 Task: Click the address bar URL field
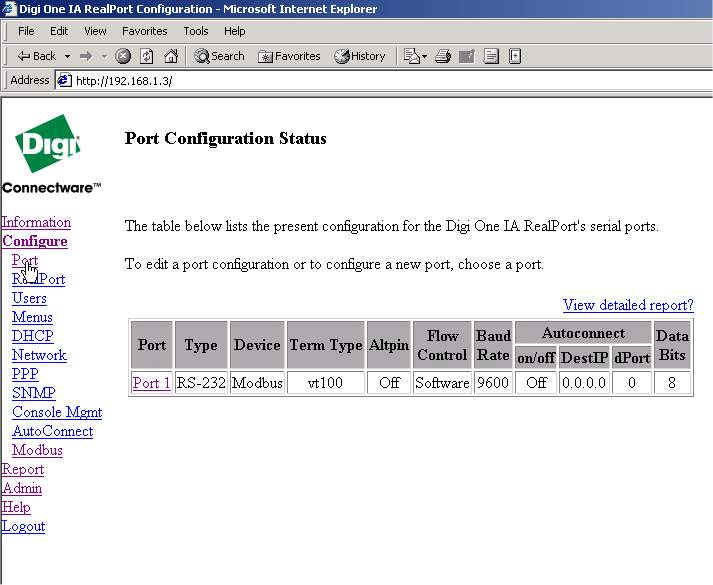(380, 80)
